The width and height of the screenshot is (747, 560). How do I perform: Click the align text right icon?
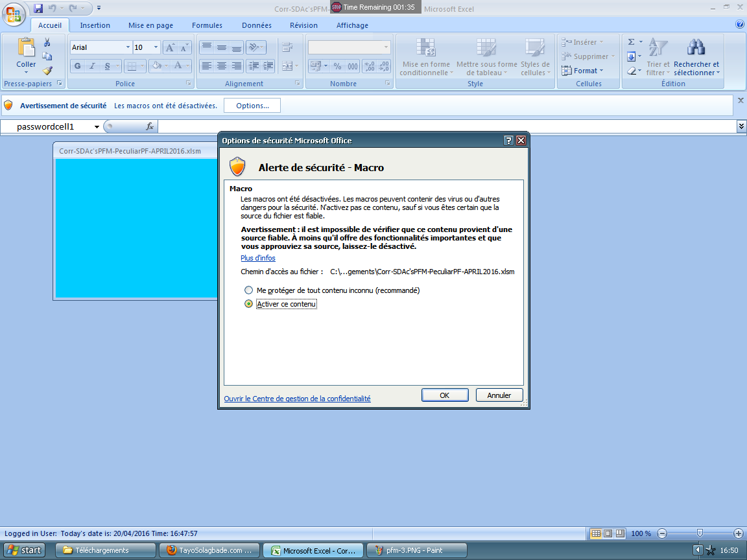236,65
